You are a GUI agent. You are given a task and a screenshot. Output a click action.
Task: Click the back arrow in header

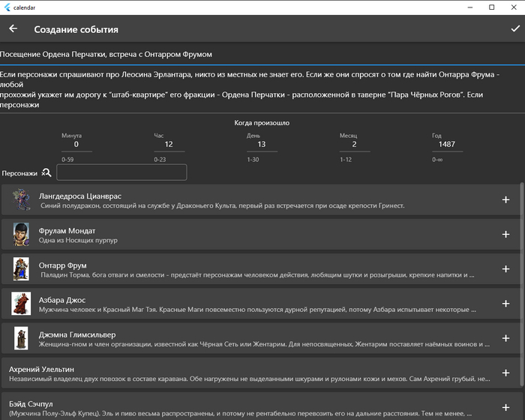point(13,29)
